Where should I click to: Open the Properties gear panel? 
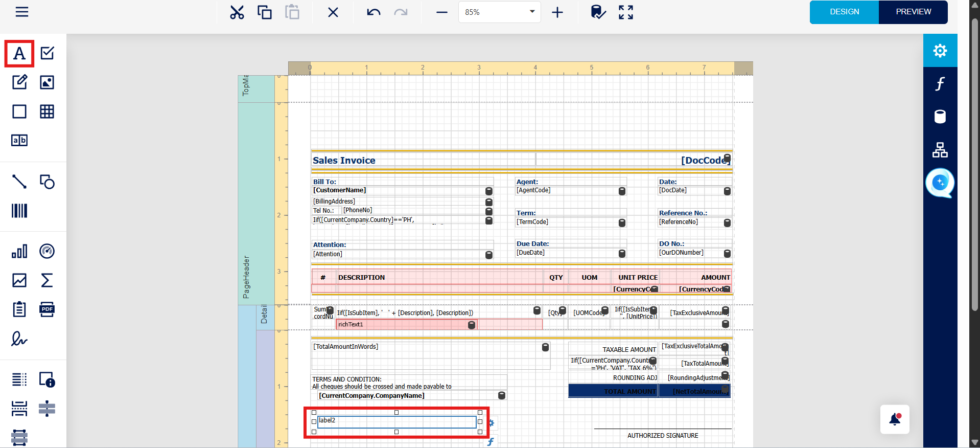[940, 51]
